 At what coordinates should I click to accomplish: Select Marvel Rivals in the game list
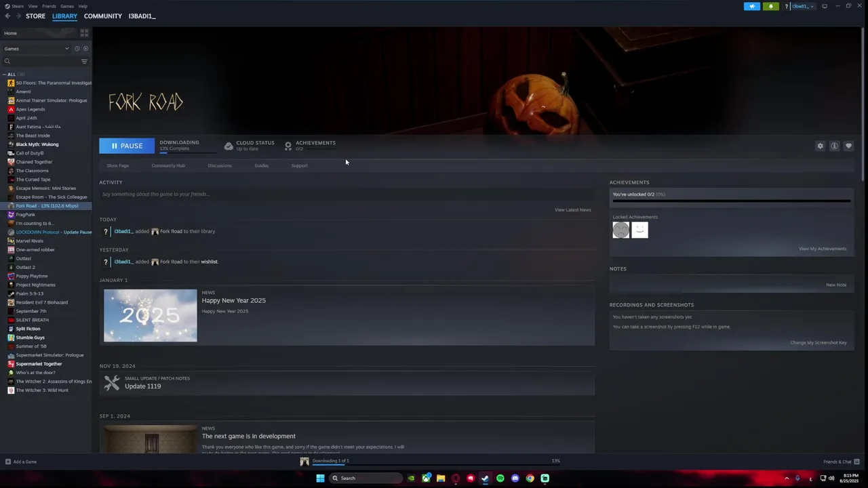29,241
